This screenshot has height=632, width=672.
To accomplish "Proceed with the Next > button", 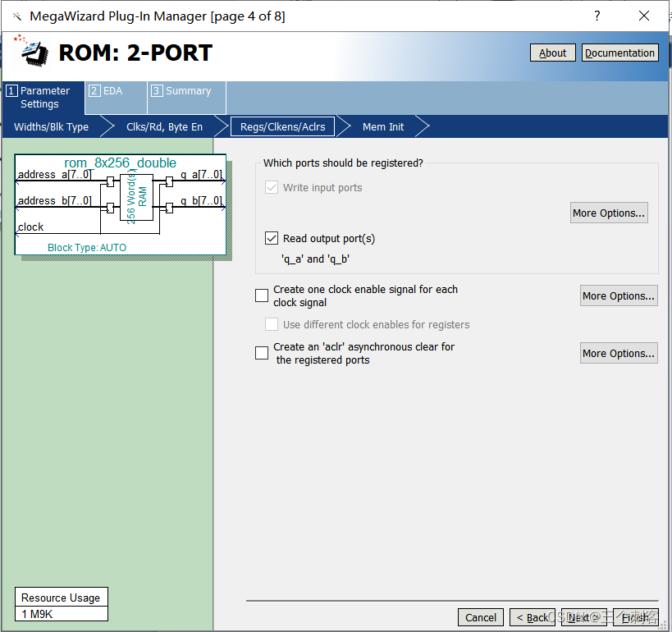I will pos(583,617).
